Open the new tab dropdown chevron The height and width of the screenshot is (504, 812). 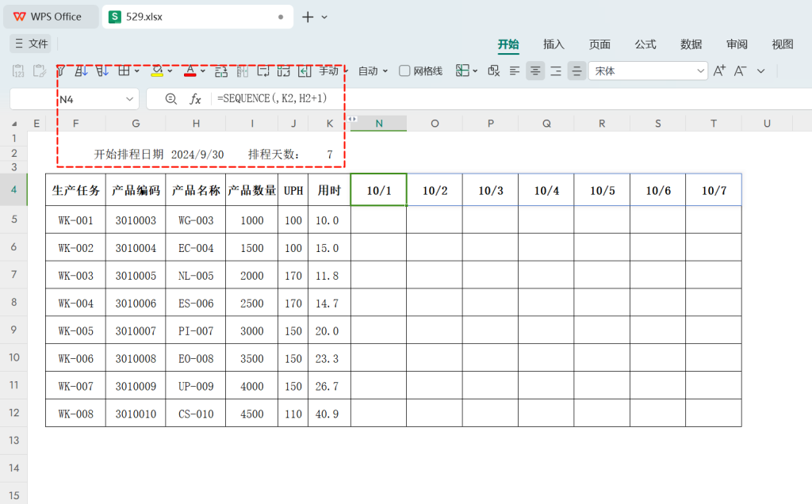pyautogui.click(x=324, y=17)
